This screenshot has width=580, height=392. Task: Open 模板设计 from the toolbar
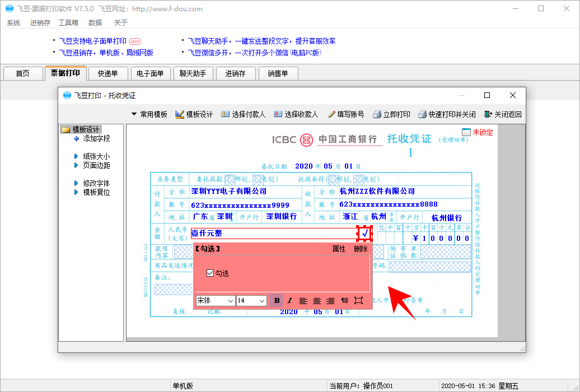pos(194,114)
